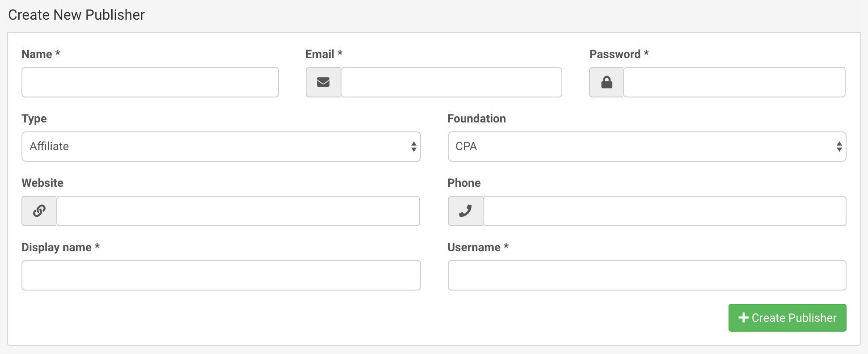This screenshot has width=868, height=354.
Task: Focus the Phone input field
Action: [665, 211]
